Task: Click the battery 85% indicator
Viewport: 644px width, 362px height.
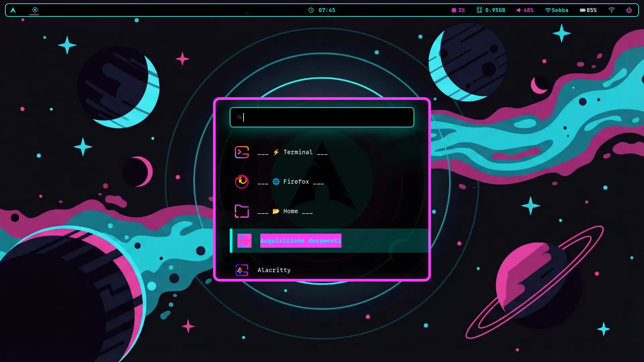Action: tap(588, 10)
